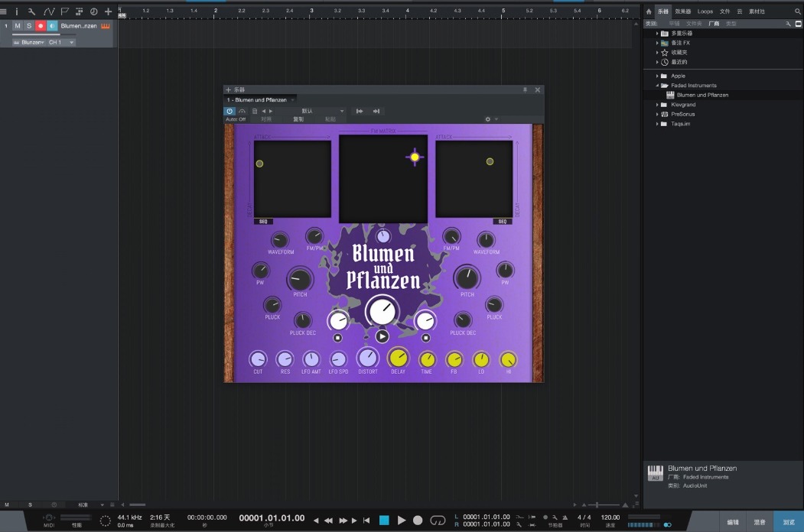Click the left envelope pad's yellow dot
804x532 pixels.
coord(259,164)
